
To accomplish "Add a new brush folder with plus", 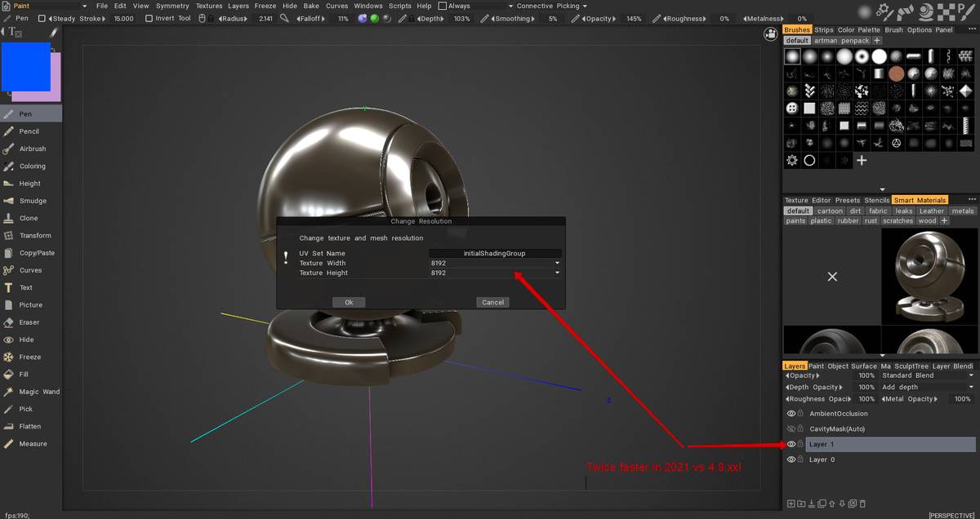I will pyautogui.click(x=877, y=40).
